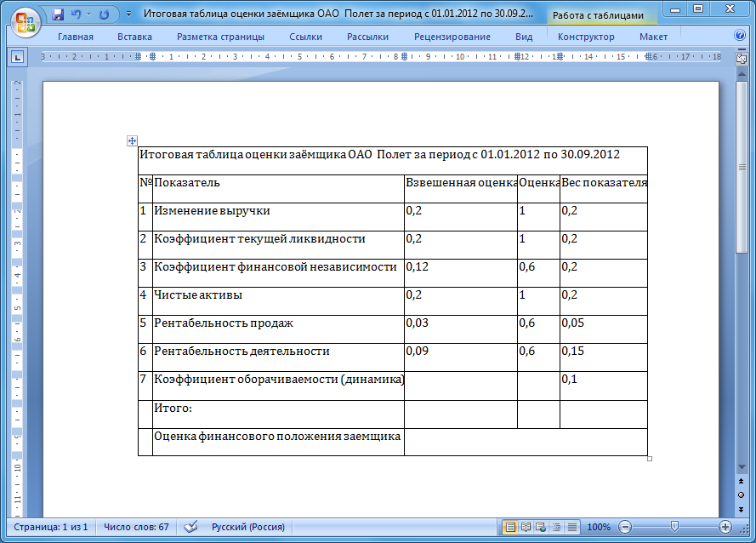The width and height of the screenshot is (756, 543).
Task: Select the tab stop type selector
Action: click(x=17, y=57)
